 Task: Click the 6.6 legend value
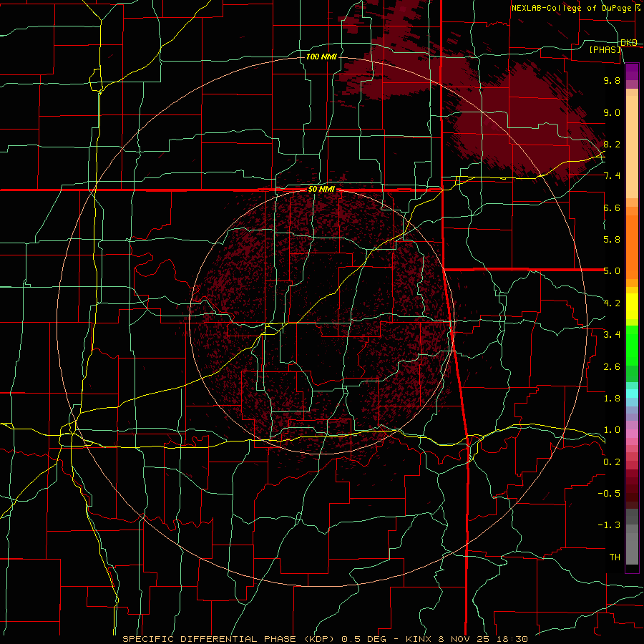point(612,208)
